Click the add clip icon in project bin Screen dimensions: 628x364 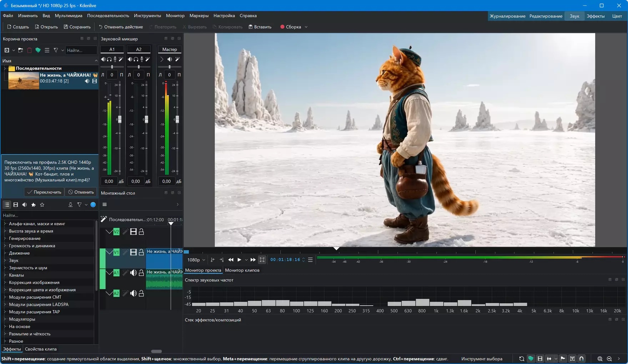(x=6, y=50)
